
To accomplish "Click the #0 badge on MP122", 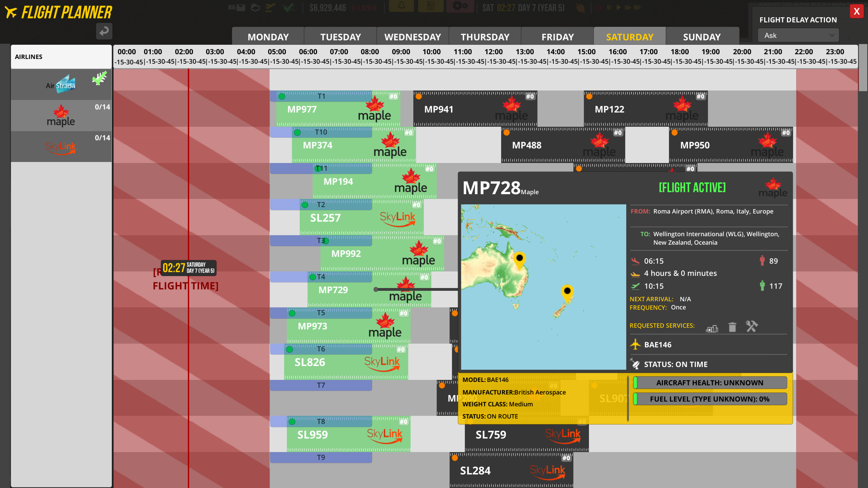I will tap(701, 96).
